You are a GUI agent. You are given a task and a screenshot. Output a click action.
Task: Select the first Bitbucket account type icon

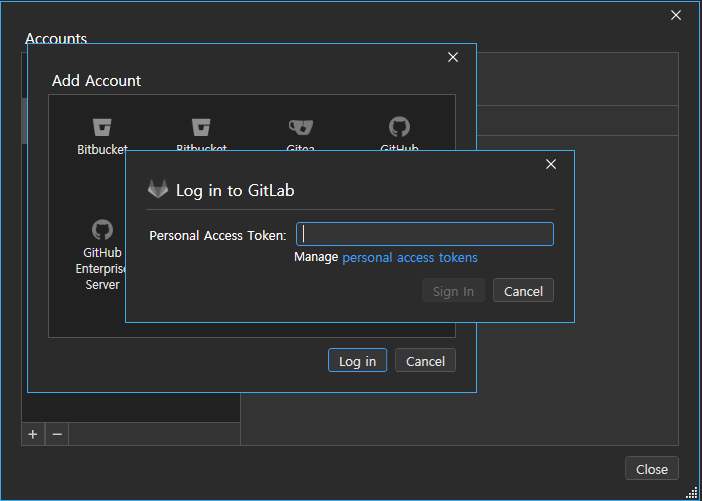click(x=102, y=127)
